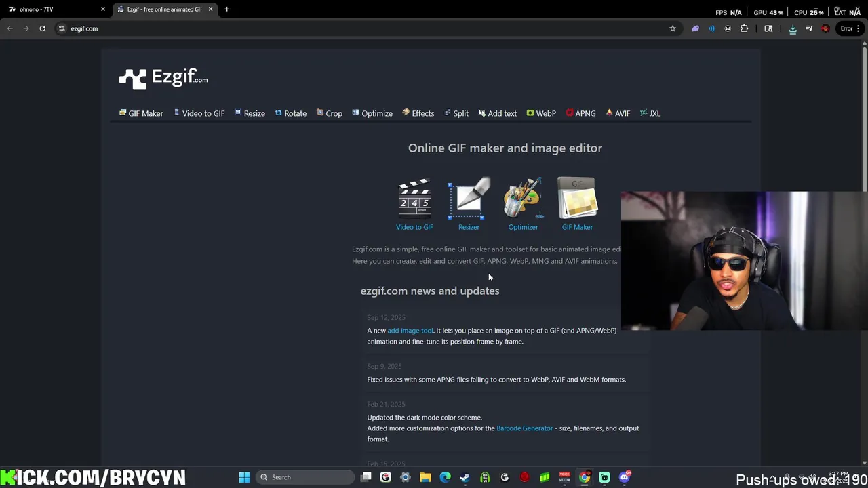This screenshot has height=488, width=868.
Task: Click the 'Feb 21, 2025' date text
Action: tap(386, 404)
